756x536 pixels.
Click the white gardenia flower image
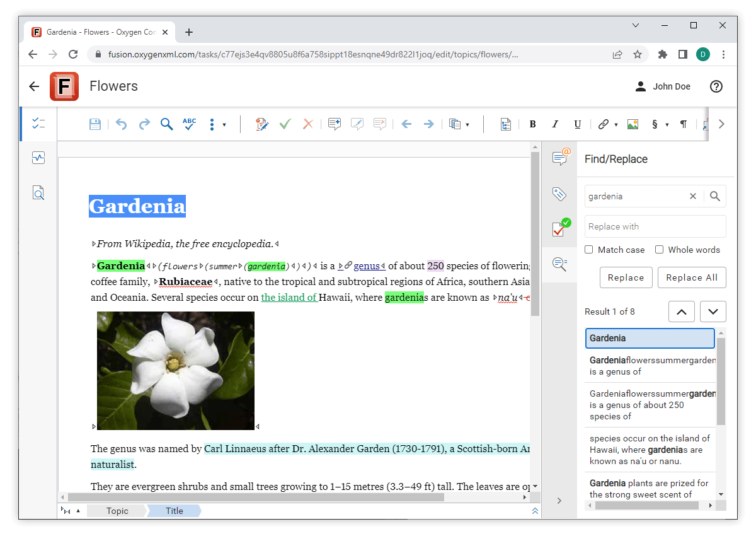(176, 371)
